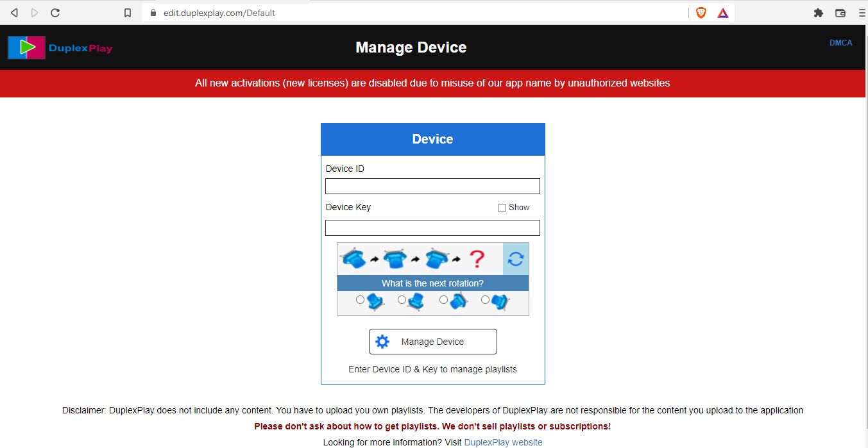The image size is (868, 448).
Task: Check the Show device key checkbox
Action: 502,208
